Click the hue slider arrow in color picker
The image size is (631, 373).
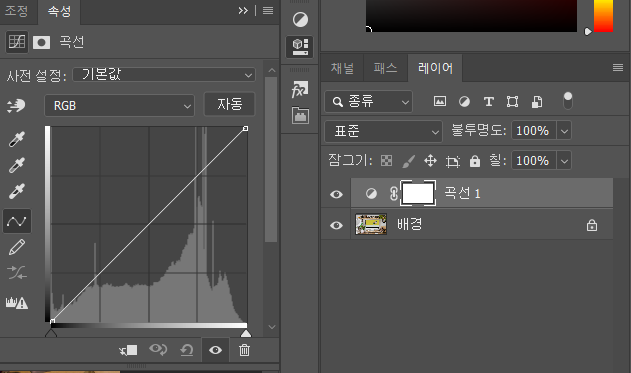coord(588,31)
